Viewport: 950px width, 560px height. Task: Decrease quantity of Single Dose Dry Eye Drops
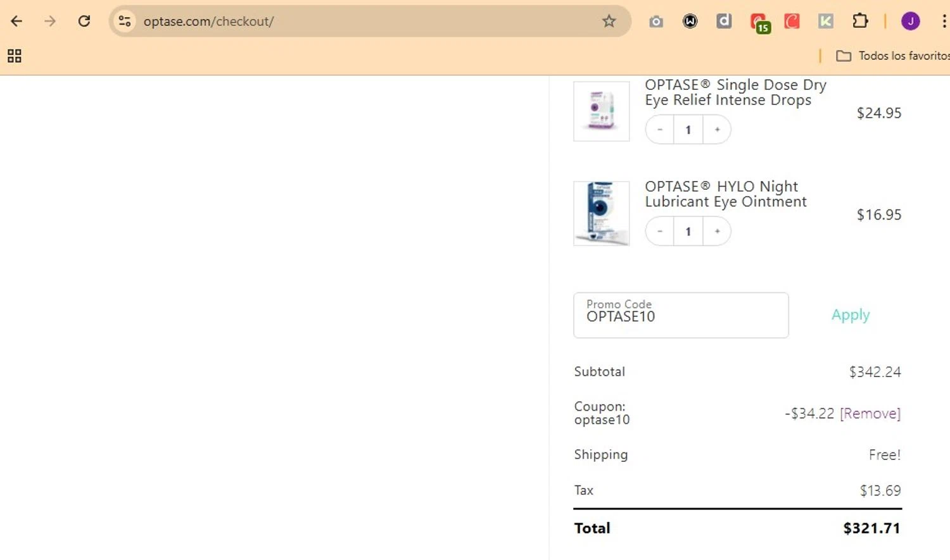click(659, 130)
